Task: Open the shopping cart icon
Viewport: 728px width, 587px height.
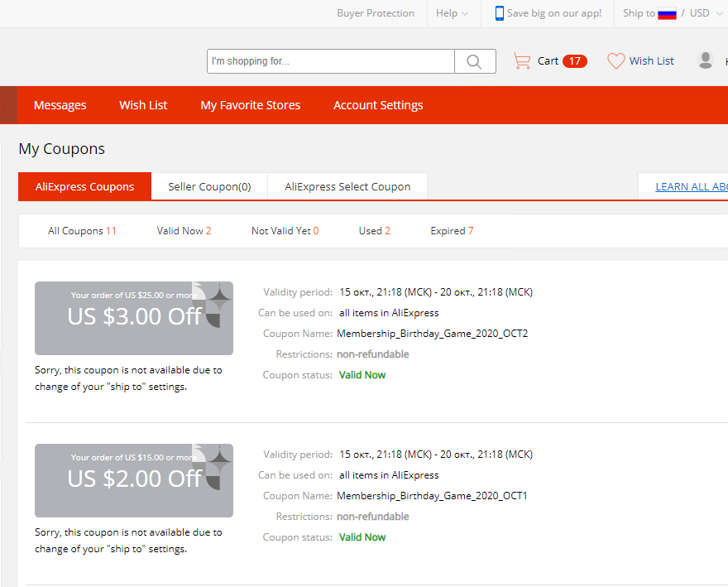Action: point(522,61)
